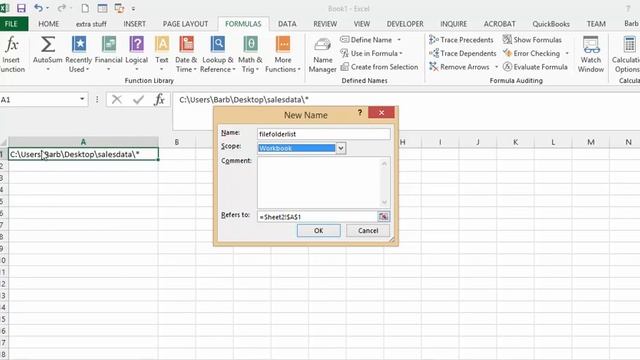
Task: Confirm entry with the checkmark icon
Action: click(138, 99)
